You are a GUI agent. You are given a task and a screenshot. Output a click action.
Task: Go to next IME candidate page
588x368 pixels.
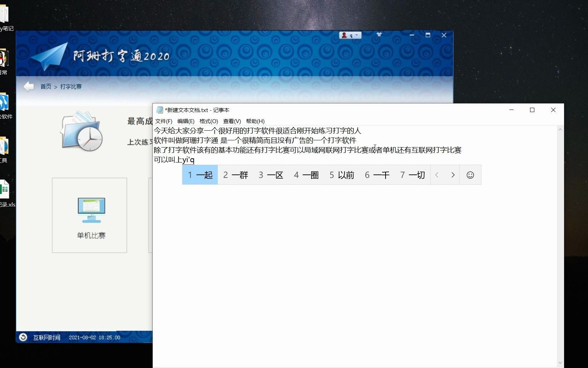coord(453,175)
